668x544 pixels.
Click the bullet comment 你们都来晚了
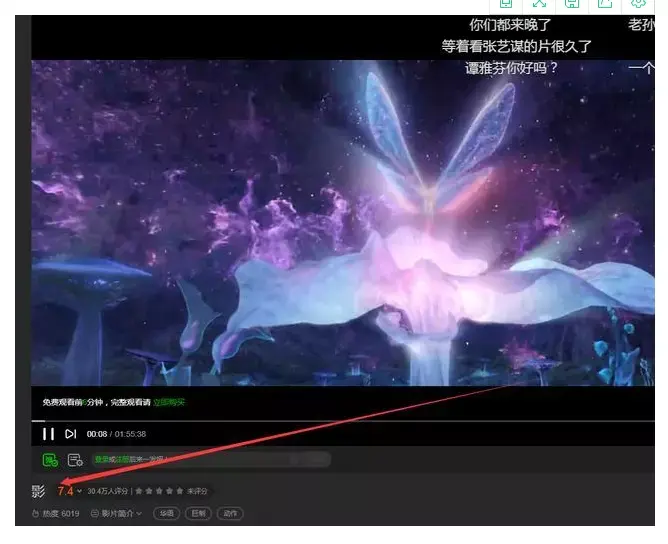point(510,25)
